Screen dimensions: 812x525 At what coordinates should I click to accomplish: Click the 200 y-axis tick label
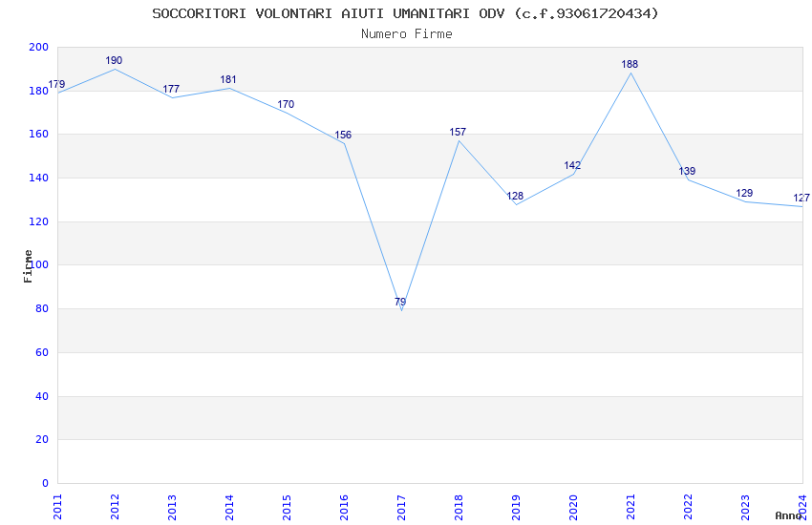pos(39,47)
